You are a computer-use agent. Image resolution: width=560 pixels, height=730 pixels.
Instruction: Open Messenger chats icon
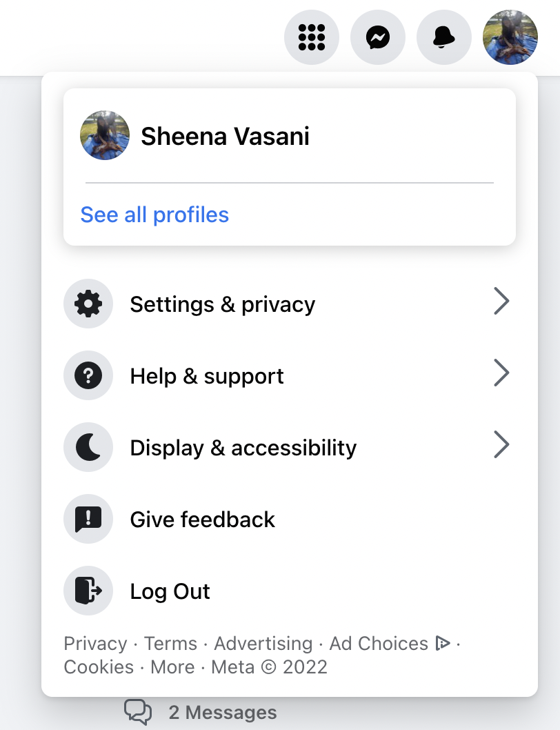[x=377, y=37]
